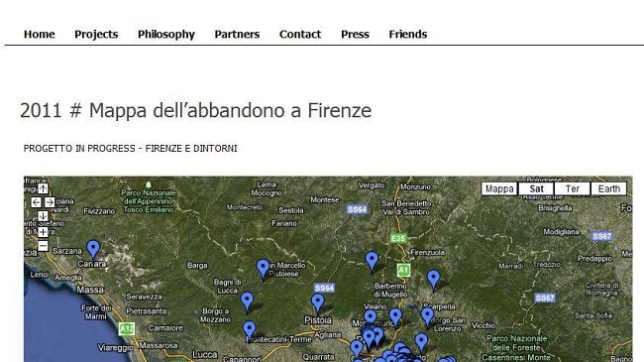This screenshot has width=644, height=362.
Task: Click the green A1 road shield
Action: [403, 270]
